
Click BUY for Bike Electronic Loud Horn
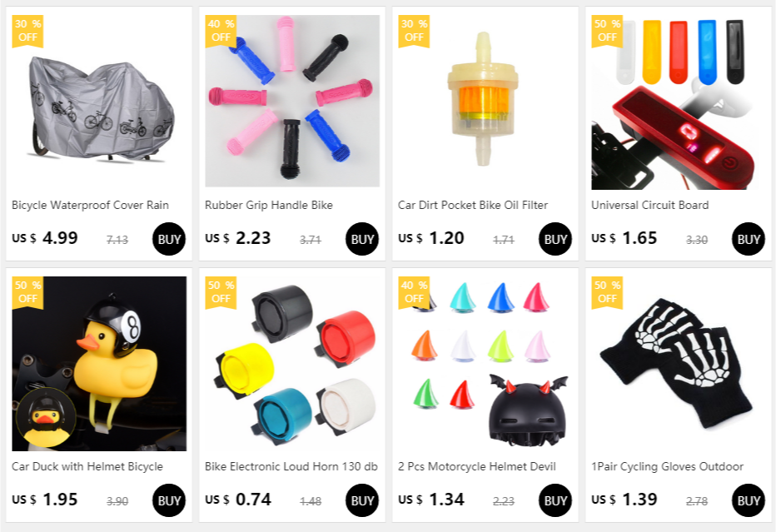pos(361,500)
